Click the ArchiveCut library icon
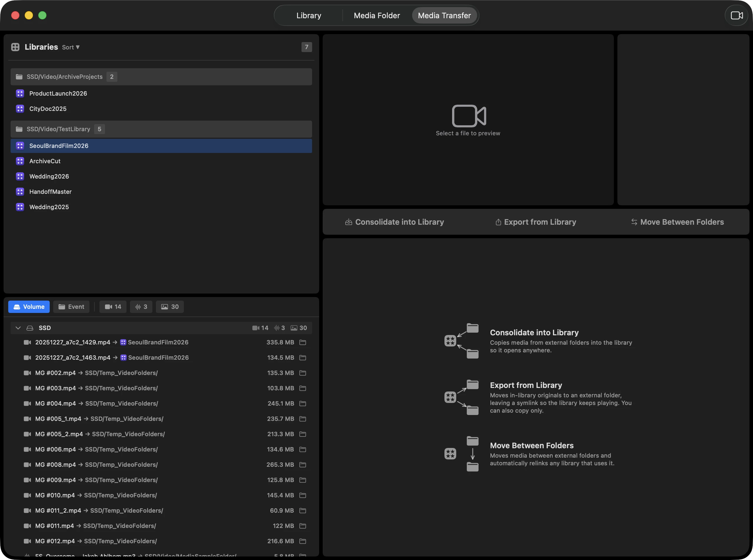The width and height of the screenshot is (753, 560). tap(20, 161)
